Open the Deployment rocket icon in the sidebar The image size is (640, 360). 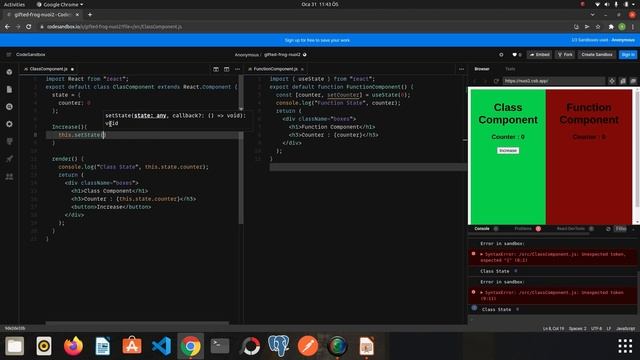(x=9, y=159)
